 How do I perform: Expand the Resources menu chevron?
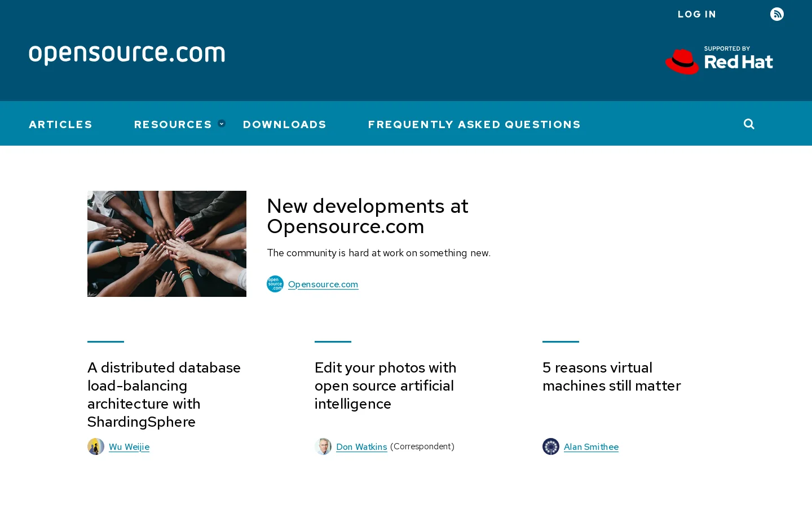[x=222, y=124]
